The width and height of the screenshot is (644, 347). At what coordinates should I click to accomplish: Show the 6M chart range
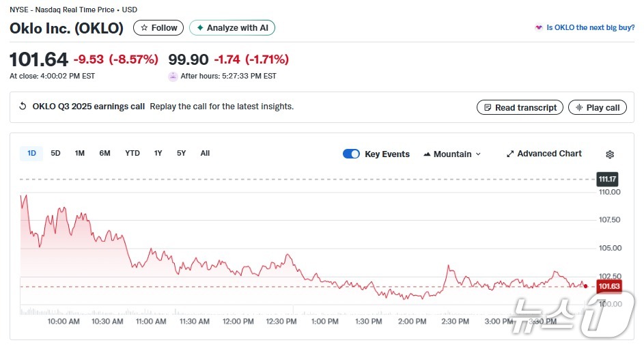pyautogui.click(x=104, y=153)
